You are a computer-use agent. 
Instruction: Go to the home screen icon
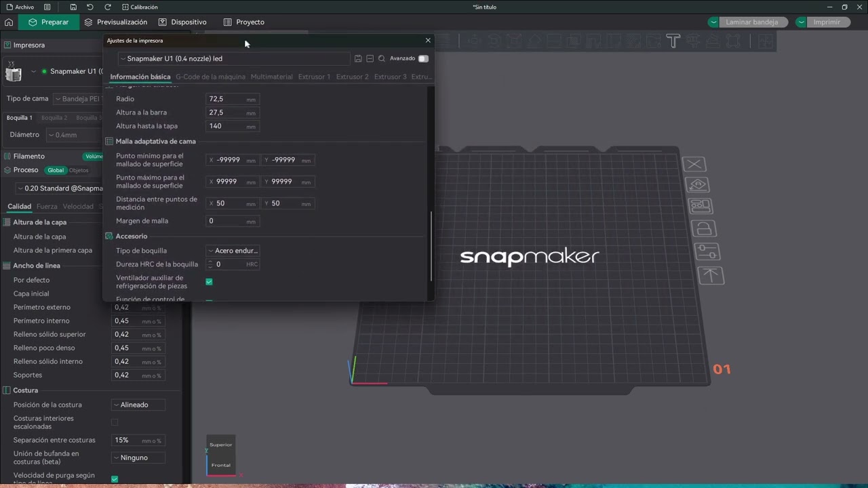click(9, 22)
